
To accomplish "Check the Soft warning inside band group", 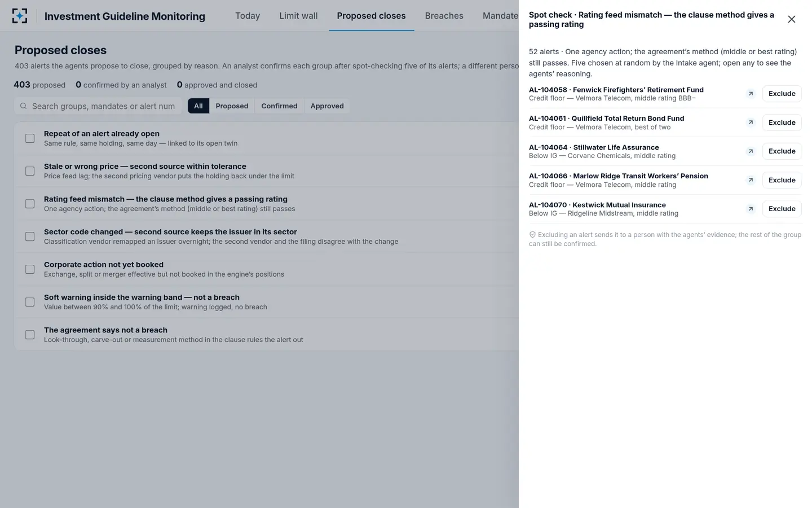I will 30,302.
